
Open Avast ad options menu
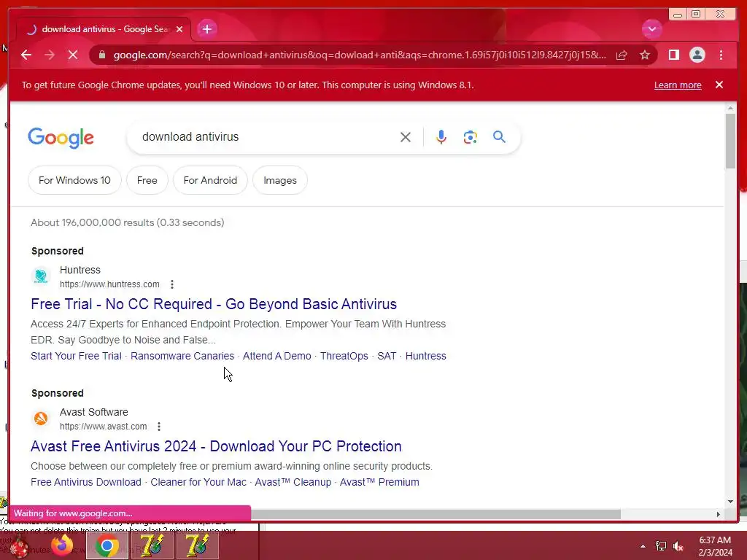159,427
